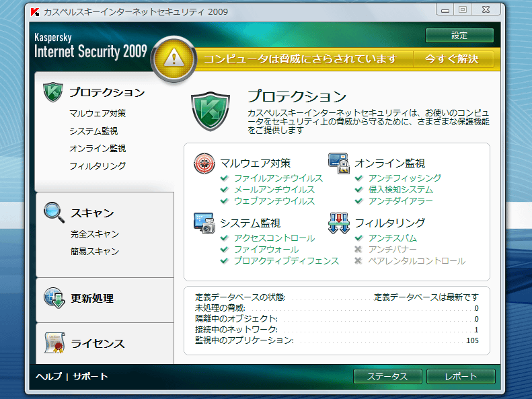Image resolution: width=532 pixels, height=399 pixels.
Task: Open the ファイルアンチウイルス component link
Action: coord(278,178)
